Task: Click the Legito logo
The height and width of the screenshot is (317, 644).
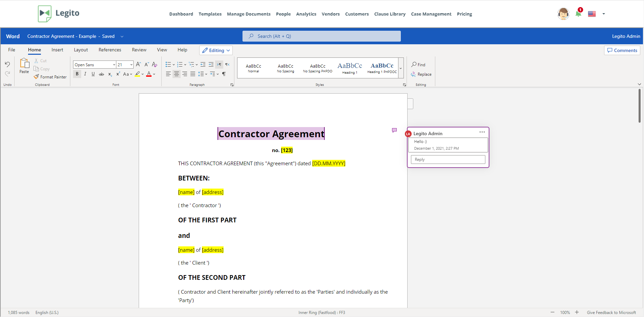Action: click(59, 14)
